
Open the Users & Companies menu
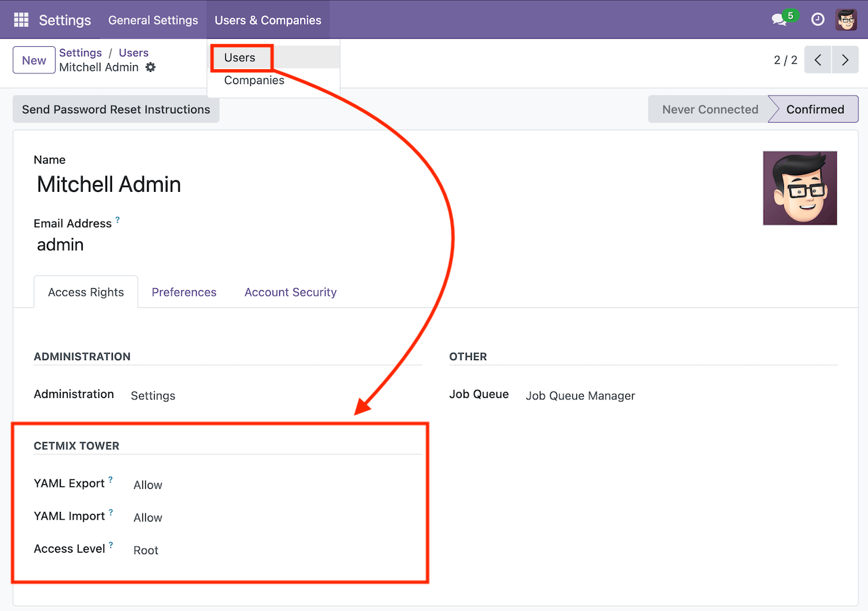coord(268,20)
